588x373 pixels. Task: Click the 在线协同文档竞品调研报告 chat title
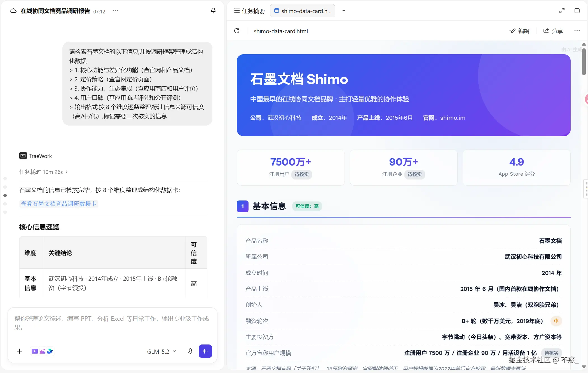tap(55, 11)
